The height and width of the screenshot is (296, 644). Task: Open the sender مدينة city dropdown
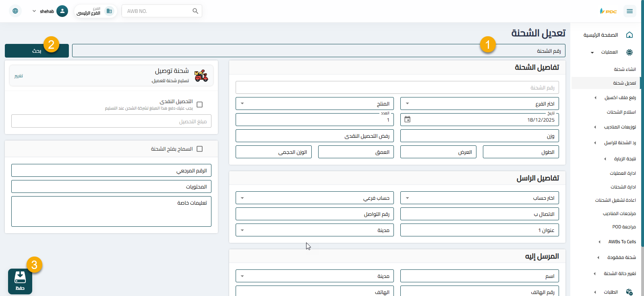click(315, 230)
